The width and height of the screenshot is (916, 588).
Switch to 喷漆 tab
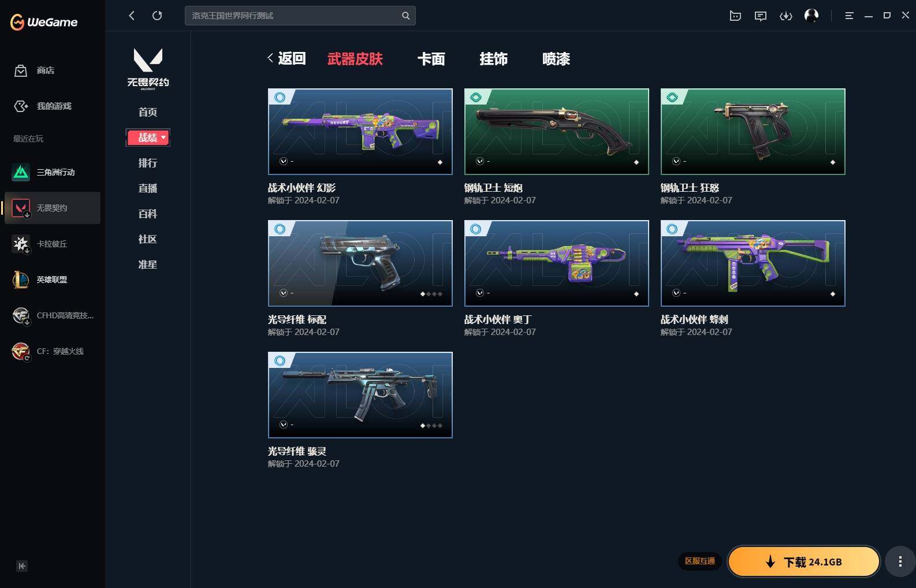[556, 59]
